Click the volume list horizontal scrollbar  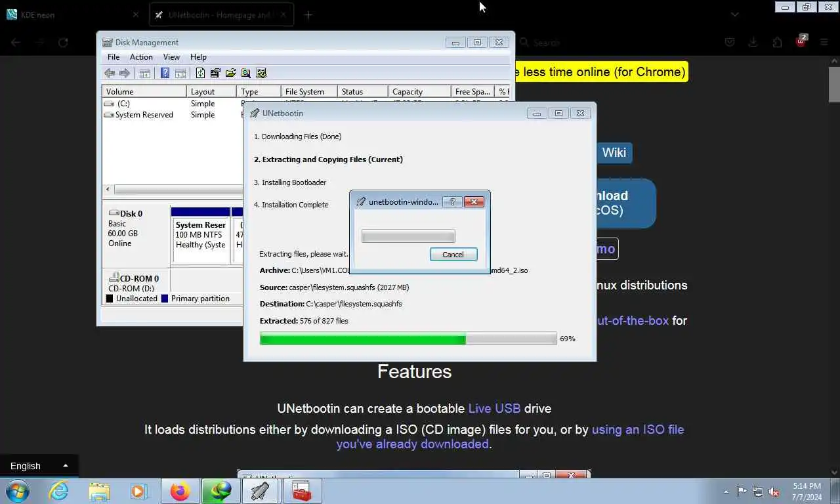177,190
